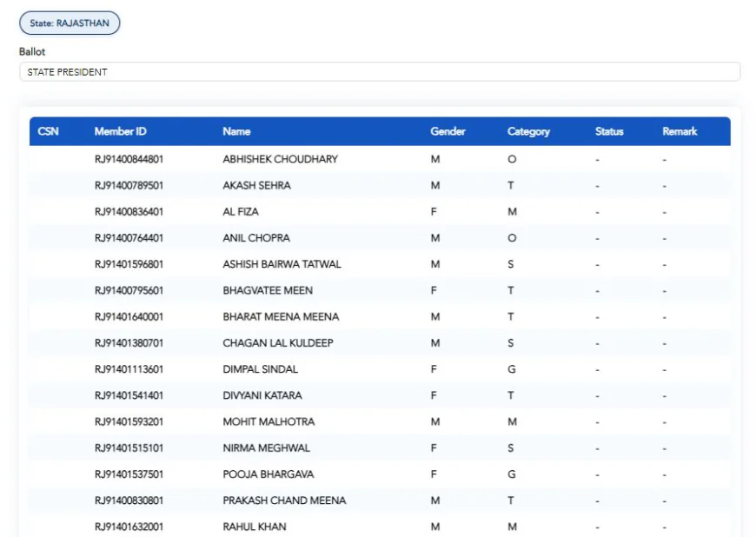Click the State: RAJASTHAN chip
Screen dimensions: 756x537
tap(70, 23)
